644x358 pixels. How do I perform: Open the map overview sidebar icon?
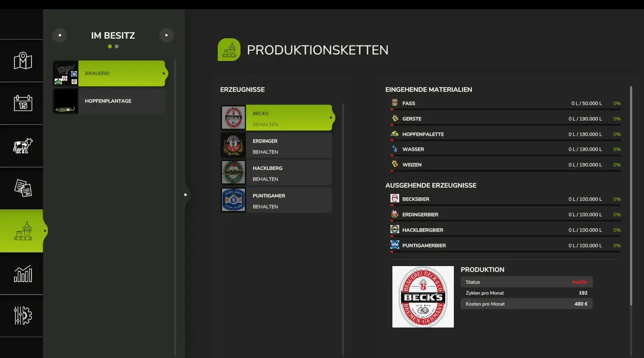click(23, 61)
